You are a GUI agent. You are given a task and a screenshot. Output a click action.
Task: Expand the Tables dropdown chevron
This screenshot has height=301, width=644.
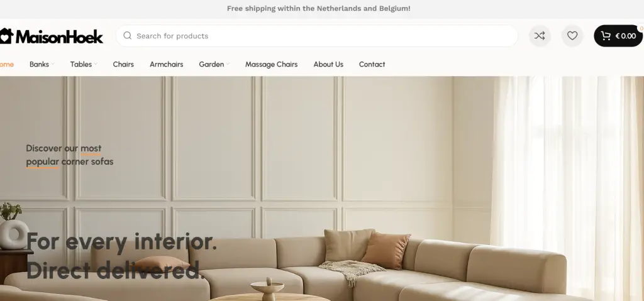pos(96,64)
